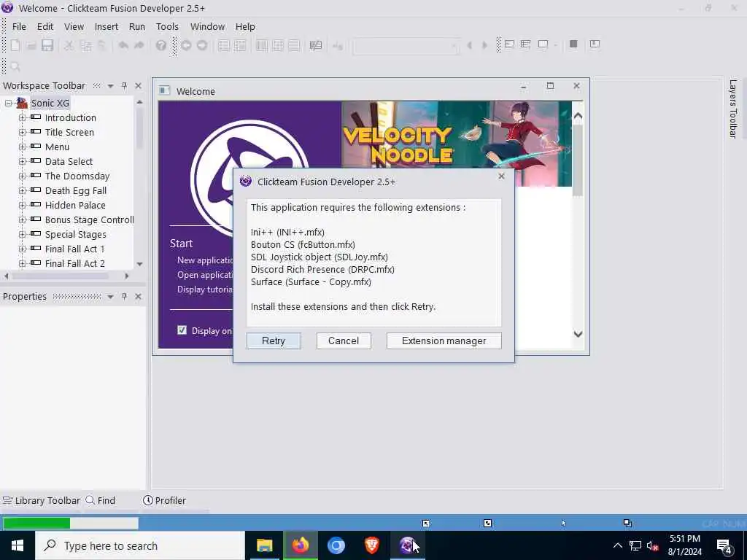Screen dimensions: 747x560
Task: Click the Workspace horizontal scroll right arrow
Action: tap(127, 276)
